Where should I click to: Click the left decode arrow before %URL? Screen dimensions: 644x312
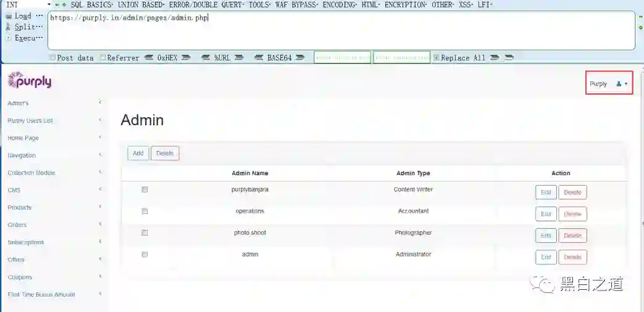click(x=206, y=57)
